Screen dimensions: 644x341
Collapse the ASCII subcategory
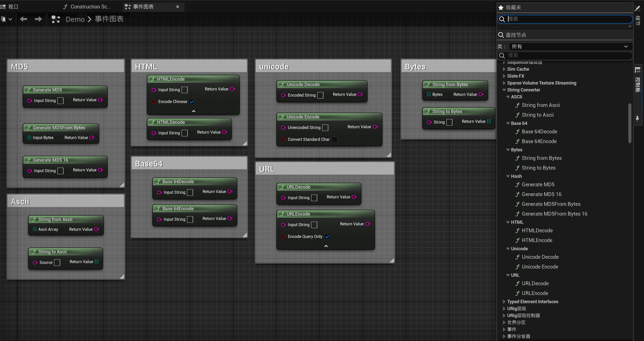click(x=508, y=97)
